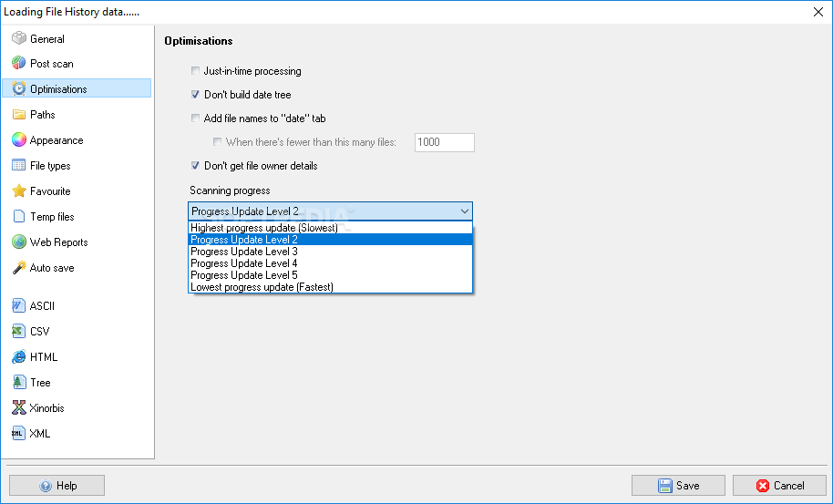833x504 pixels.
Task: Click the Tree icon in sidebar
Action: tap(19, 382)
